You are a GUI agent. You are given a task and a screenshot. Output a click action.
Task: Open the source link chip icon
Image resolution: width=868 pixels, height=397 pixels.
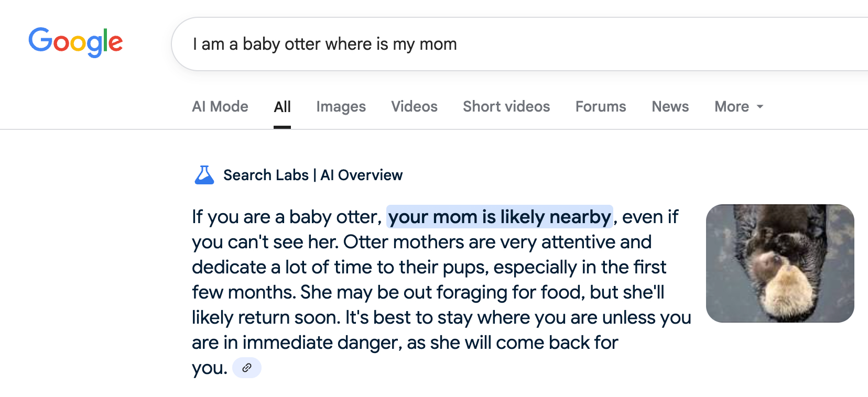(247, 368)
